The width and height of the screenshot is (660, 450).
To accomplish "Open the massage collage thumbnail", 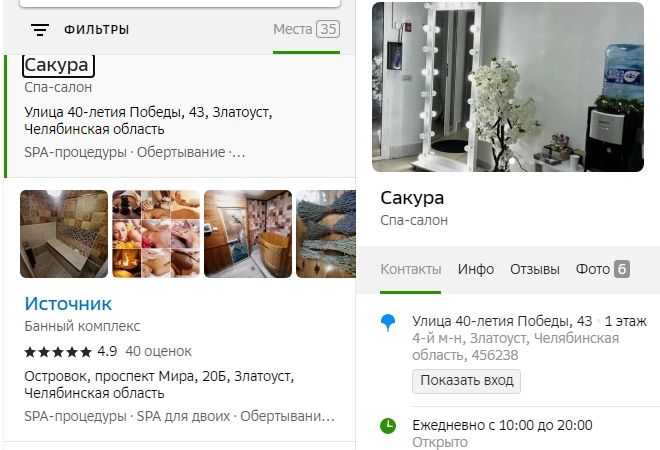I will coord(156,234).
